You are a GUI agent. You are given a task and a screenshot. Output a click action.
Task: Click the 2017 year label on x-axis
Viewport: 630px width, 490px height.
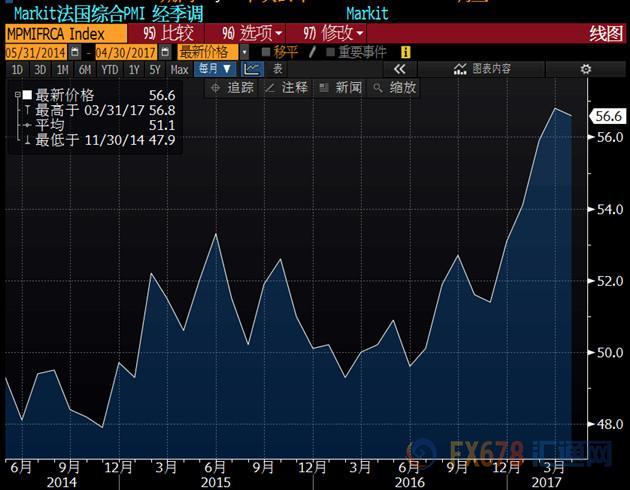pos(546,482)
